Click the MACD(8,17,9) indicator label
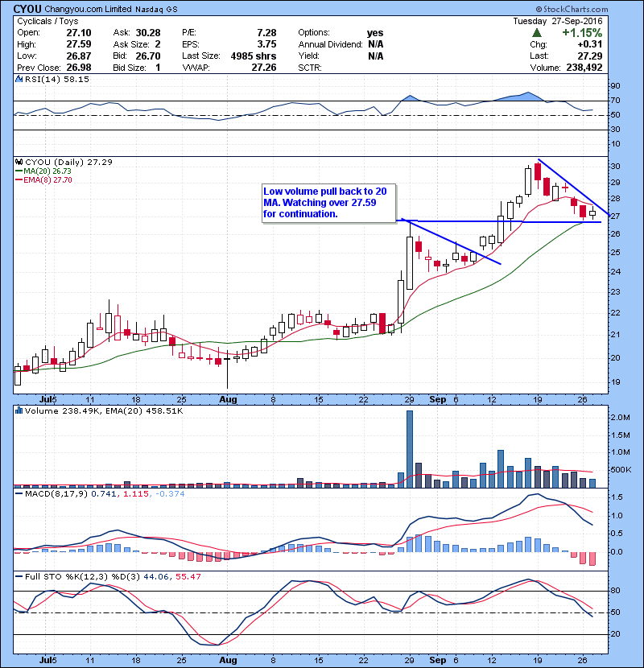The height and width of the screenshot is (668, 644). [56, 494]
